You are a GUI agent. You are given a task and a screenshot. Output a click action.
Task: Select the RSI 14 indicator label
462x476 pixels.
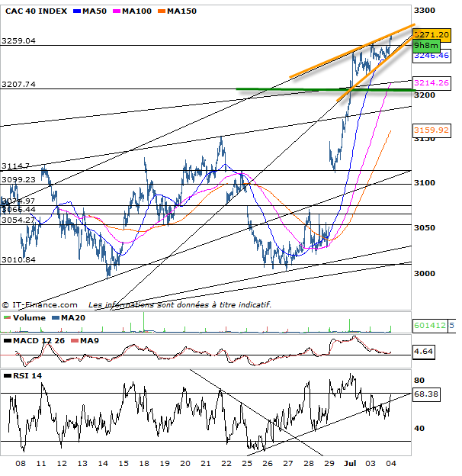(23, 376)
